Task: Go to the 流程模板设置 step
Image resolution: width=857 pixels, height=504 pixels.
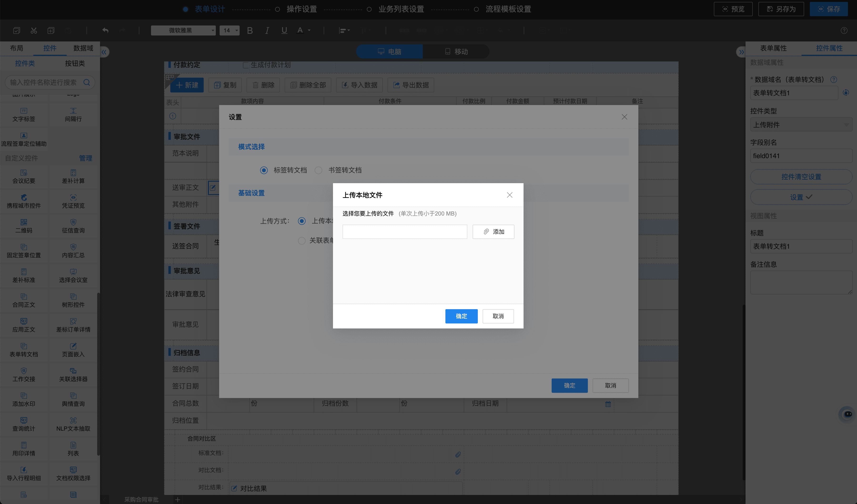Action: point(508,9)
